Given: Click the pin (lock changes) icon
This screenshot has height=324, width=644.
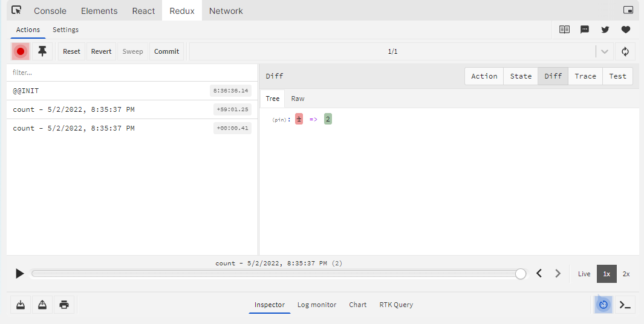Looking at the screenshot, I should tap(42, 51).
